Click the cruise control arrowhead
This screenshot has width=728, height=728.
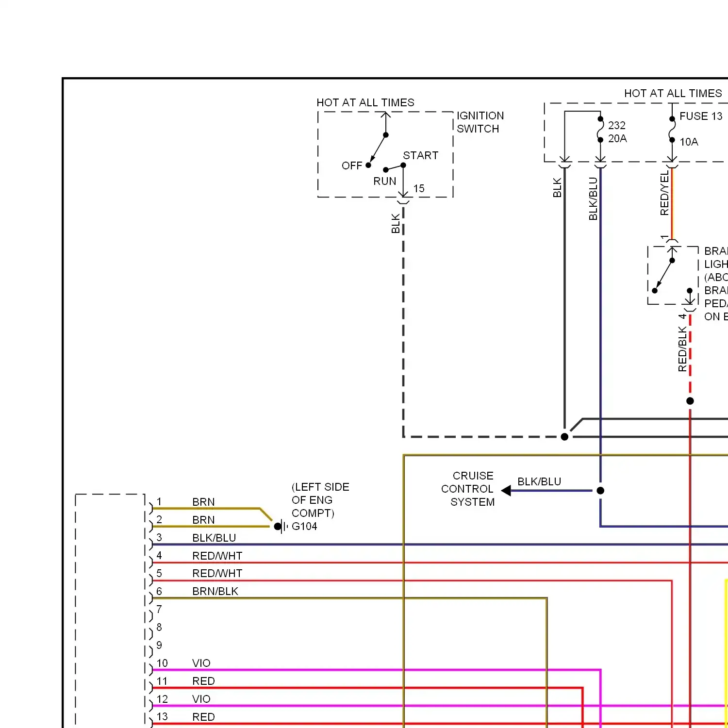pos(506,491)
